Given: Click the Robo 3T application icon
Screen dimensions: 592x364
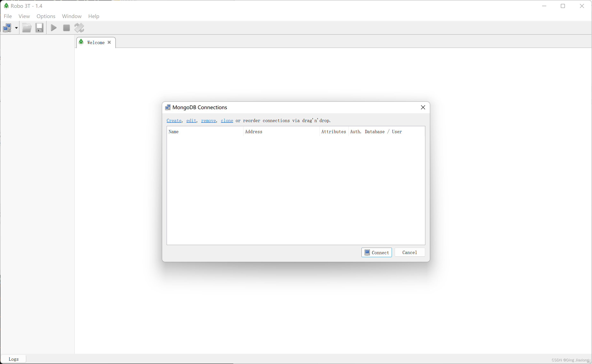Looking at the screenshot, I should [x=6, y=6].
